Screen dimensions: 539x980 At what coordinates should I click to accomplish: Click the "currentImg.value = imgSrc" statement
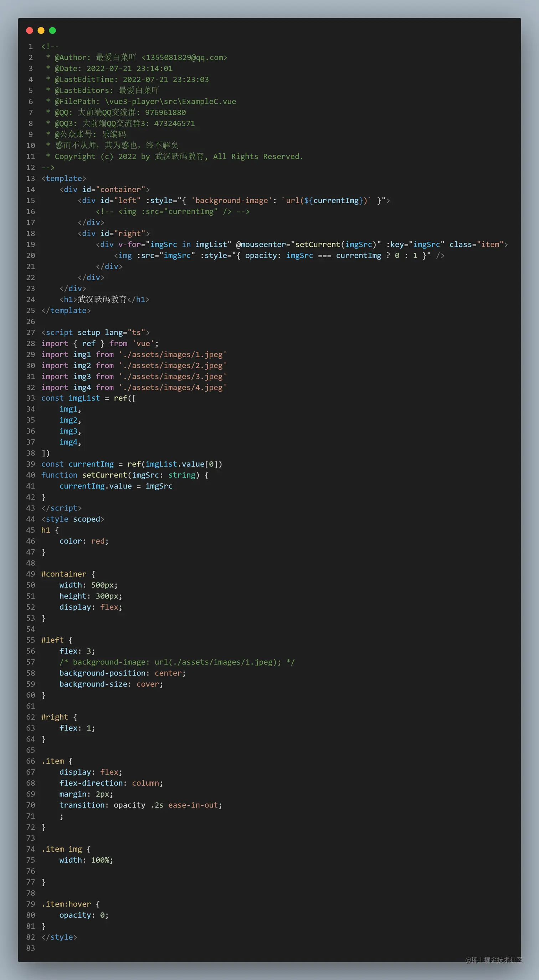click(x=116, y=486)
